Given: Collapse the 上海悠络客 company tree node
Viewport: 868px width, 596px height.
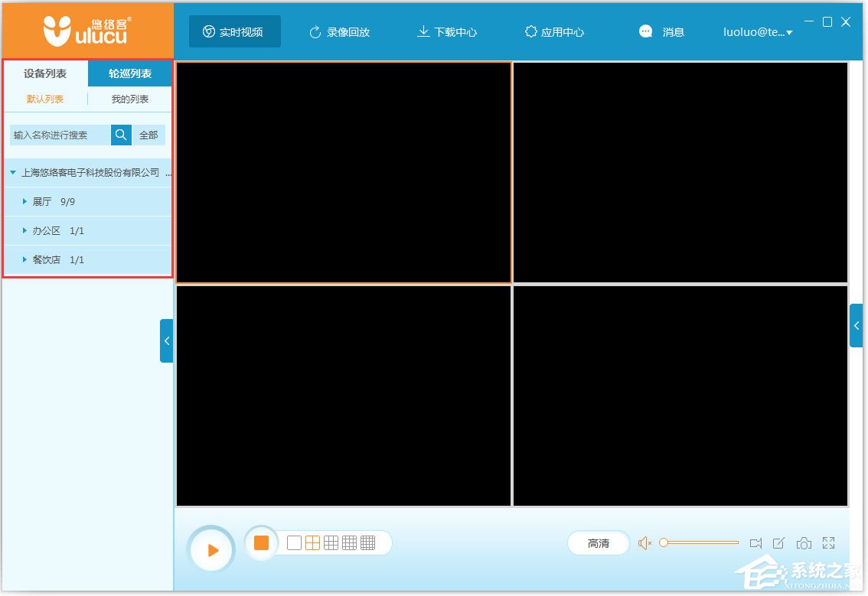Looking at the screenshot, I should pyautogui.click(x=11, y=172).
